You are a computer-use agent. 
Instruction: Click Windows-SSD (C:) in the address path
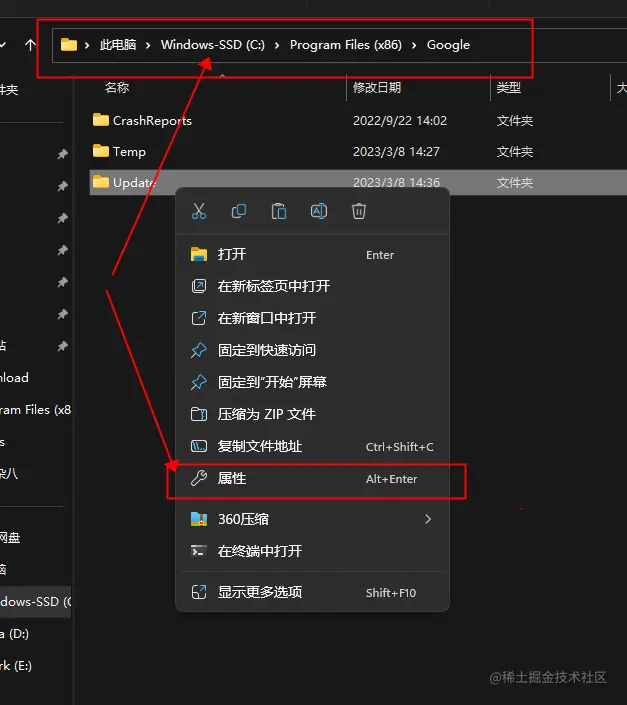tap(213, 45)
